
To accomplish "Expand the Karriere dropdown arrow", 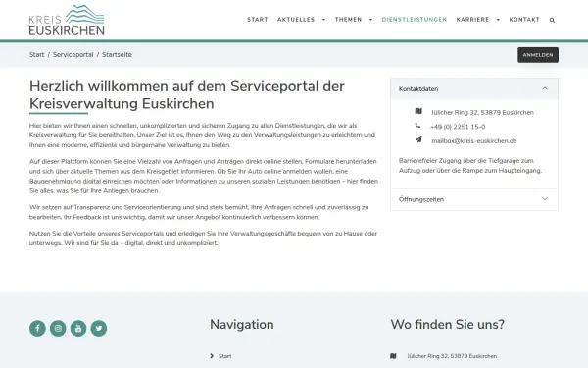I will (498, 20).
